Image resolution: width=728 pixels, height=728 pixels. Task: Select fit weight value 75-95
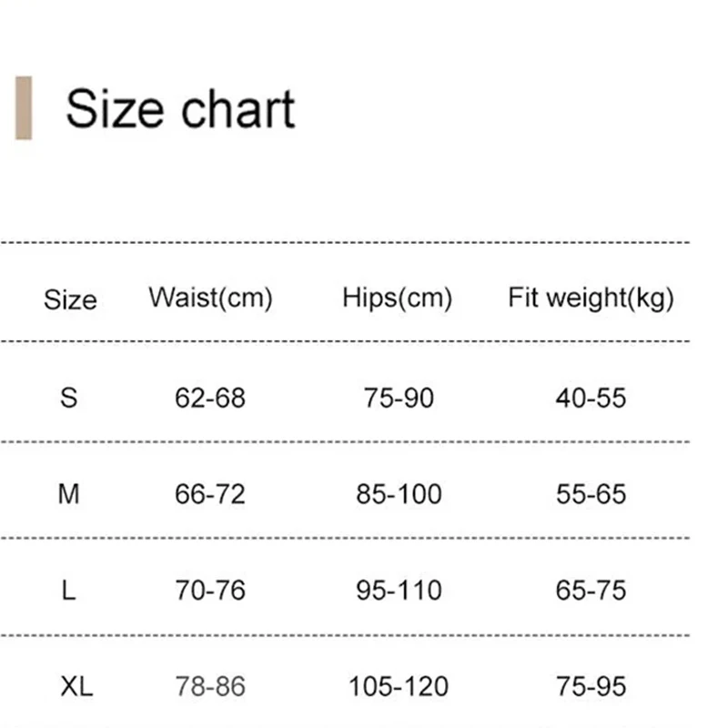[x=591, y=686]
